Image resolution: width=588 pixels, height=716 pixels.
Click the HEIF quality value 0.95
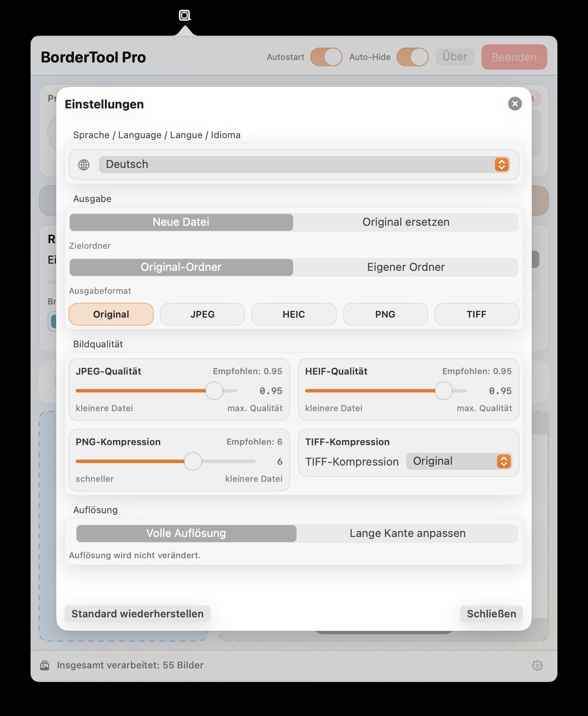[500, 391]
